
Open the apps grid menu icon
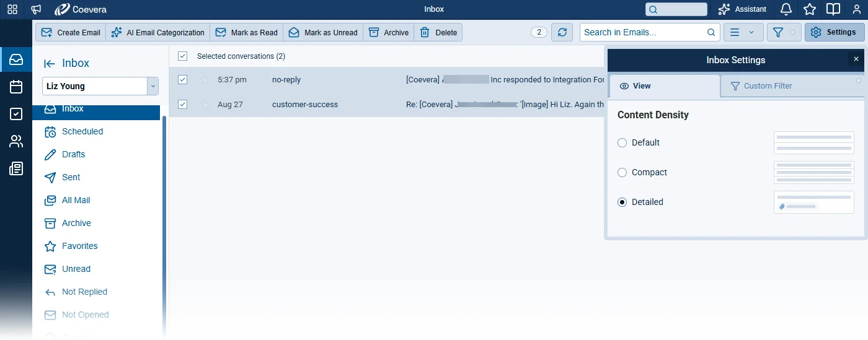[x=12, y=9]
